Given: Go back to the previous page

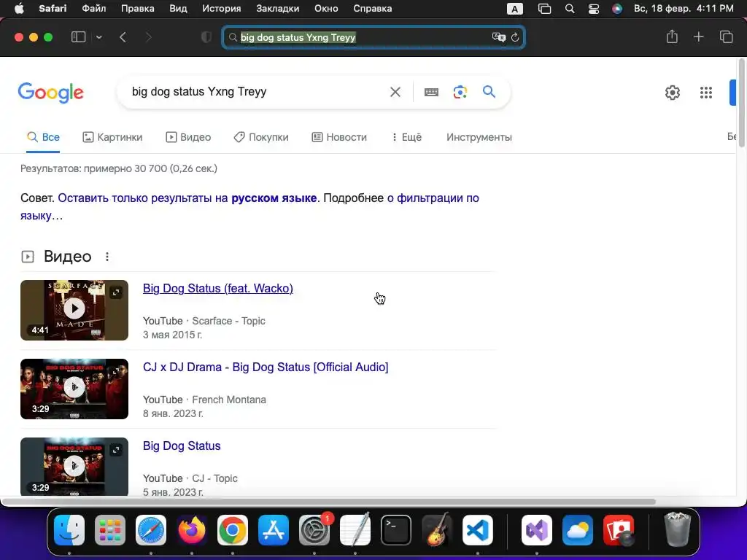Looking at the screenshot, I should tap(123, 37).
